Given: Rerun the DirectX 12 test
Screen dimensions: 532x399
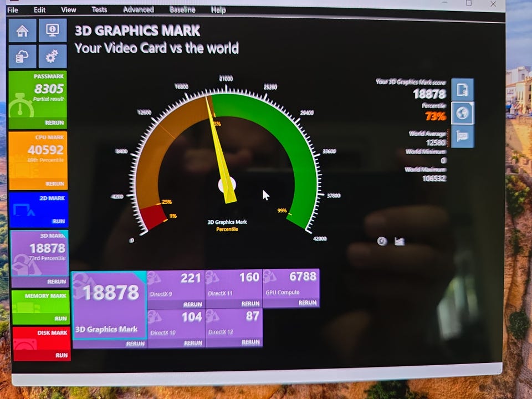Looking at the screenshot, I should point(250,342).
